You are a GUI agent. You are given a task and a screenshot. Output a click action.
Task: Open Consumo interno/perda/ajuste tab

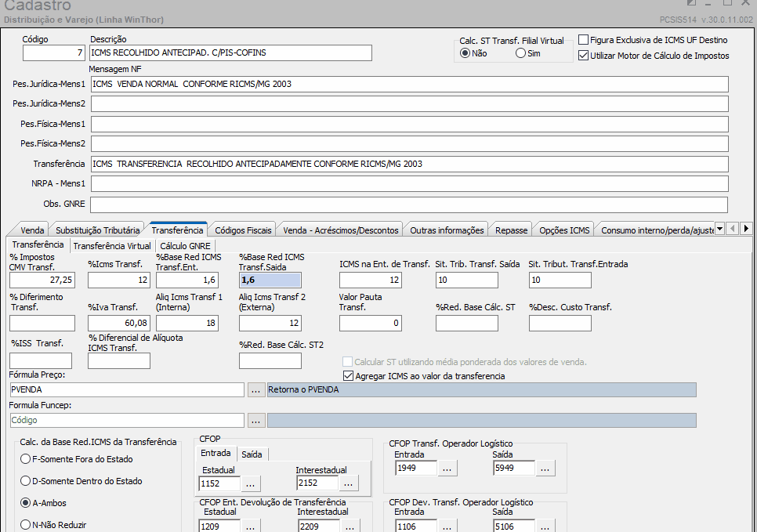[x=657, y=230]
